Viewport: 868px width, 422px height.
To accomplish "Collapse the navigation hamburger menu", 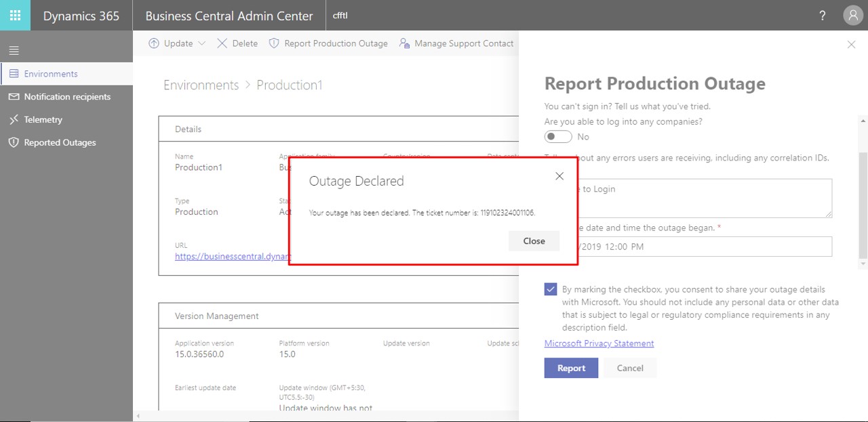I will [x=14, y=51].
